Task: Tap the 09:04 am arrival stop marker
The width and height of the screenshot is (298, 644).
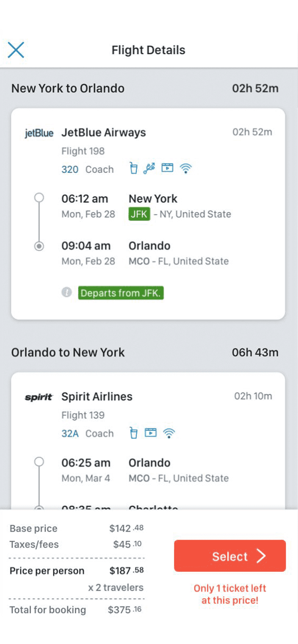Action: pyautogui.click(x=39, y=246)
